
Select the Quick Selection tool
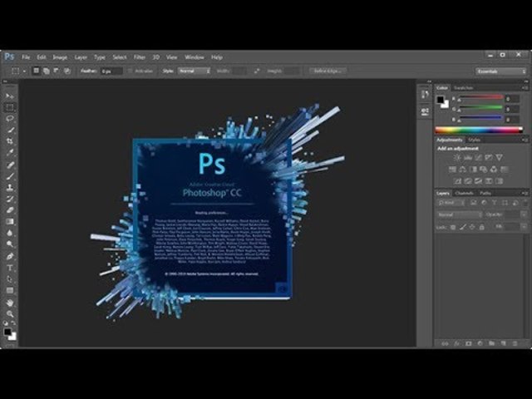point(10,130)
